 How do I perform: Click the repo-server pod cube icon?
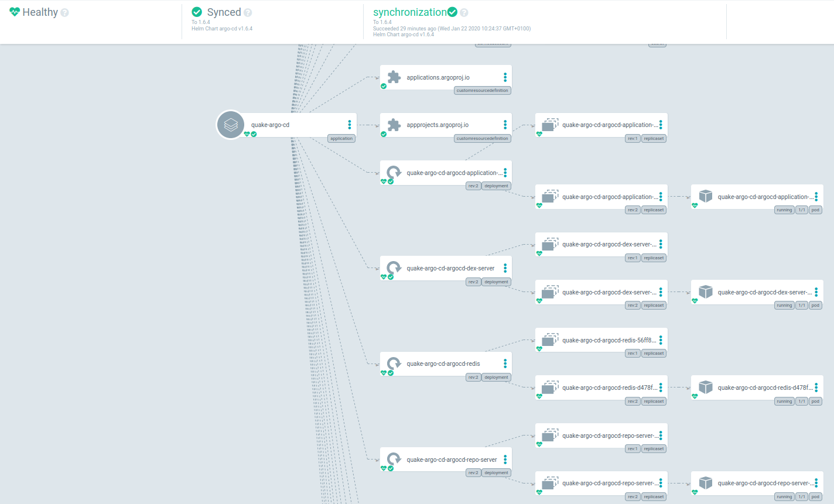[x=706, y=482]
